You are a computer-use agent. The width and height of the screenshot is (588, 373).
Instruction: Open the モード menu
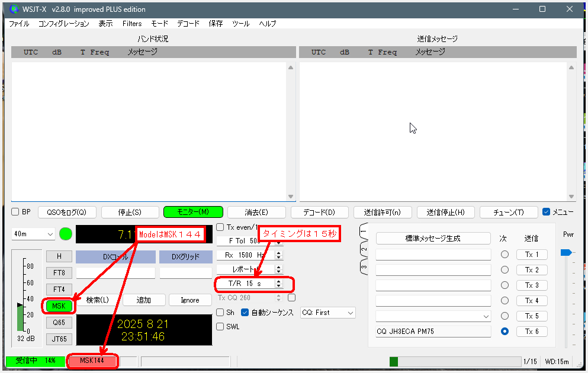click(x=159, y=24)
